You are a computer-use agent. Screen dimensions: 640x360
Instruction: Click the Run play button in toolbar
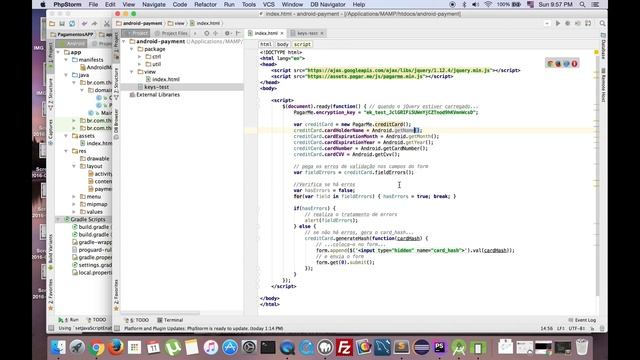[558, 23]
